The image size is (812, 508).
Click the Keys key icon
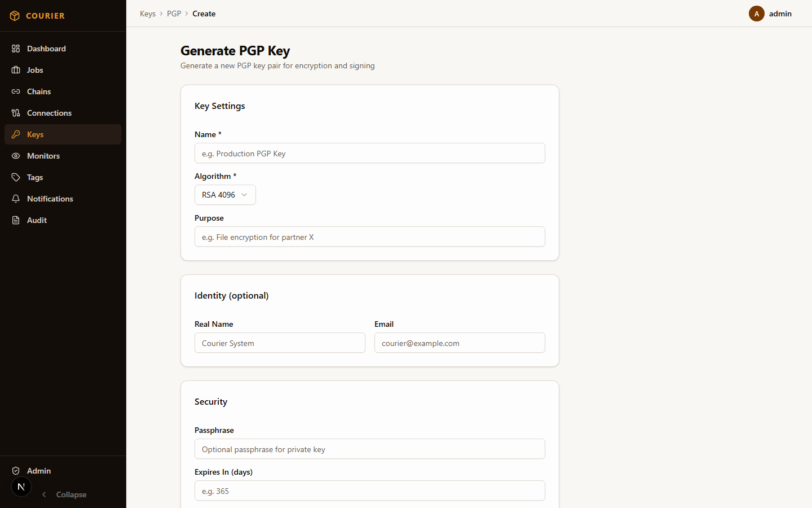point(16,134)
